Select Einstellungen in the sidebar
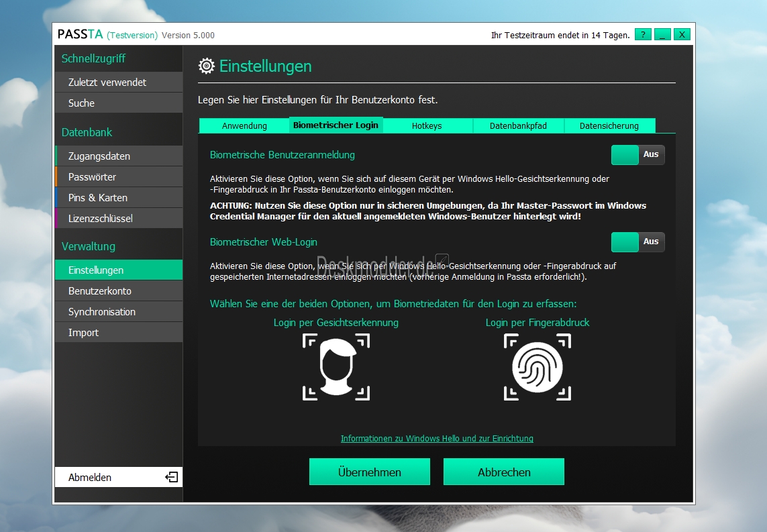 118,270
